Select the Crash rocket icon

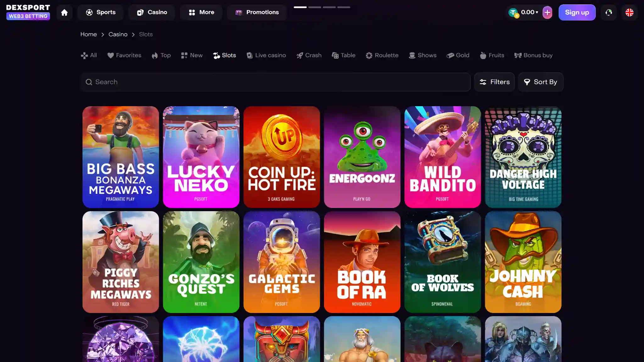(300, 56)
